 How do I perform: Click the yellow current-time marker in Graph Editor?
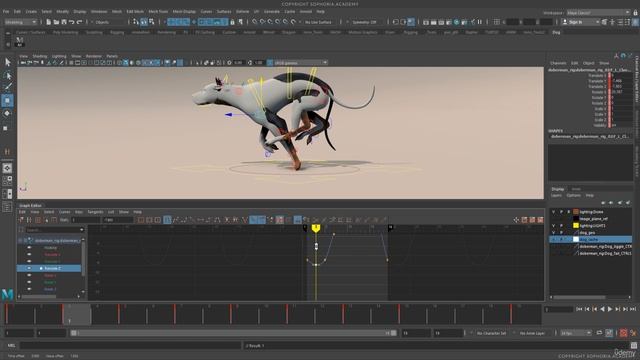pos(316,228)
